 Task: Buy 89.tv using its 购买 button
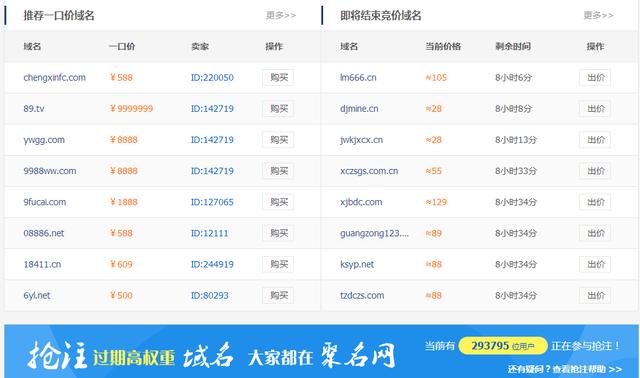278,109
